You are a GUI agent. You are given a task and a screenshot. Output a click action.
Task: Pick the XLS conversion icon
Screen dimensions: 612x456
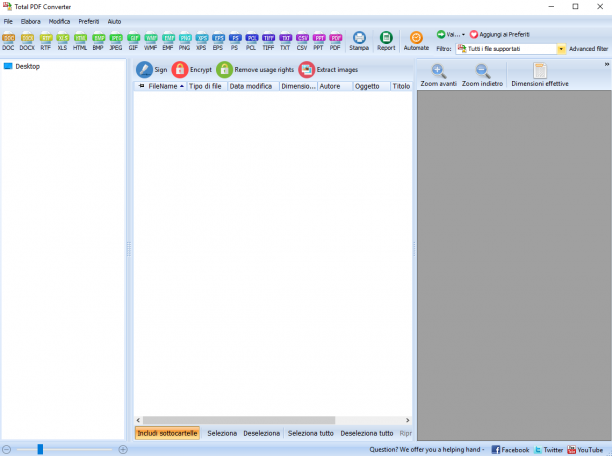coord(62,41)
